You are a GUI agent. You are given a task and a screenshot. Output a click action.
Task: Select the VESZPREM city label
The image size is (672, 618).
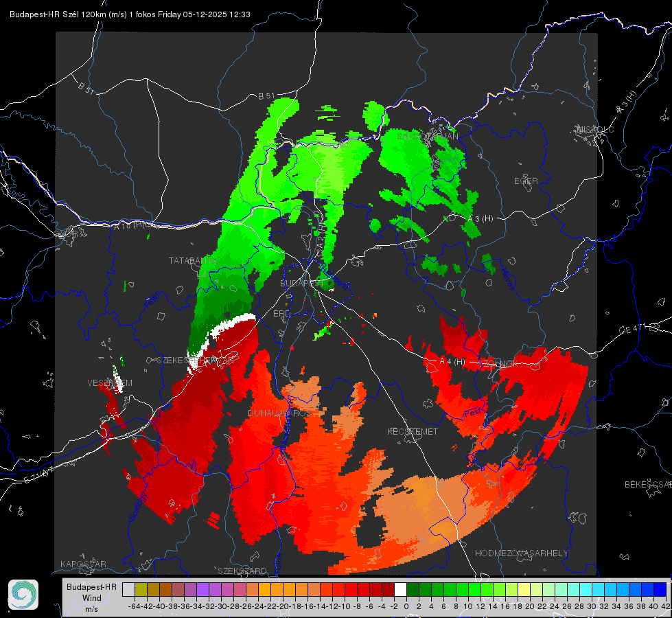pos(110,382)
